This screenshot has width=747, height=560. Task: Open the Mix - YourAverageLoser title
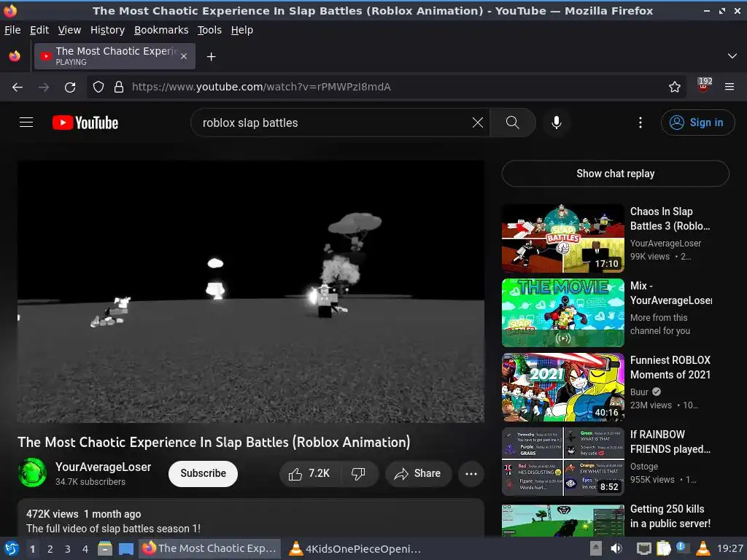671,293
